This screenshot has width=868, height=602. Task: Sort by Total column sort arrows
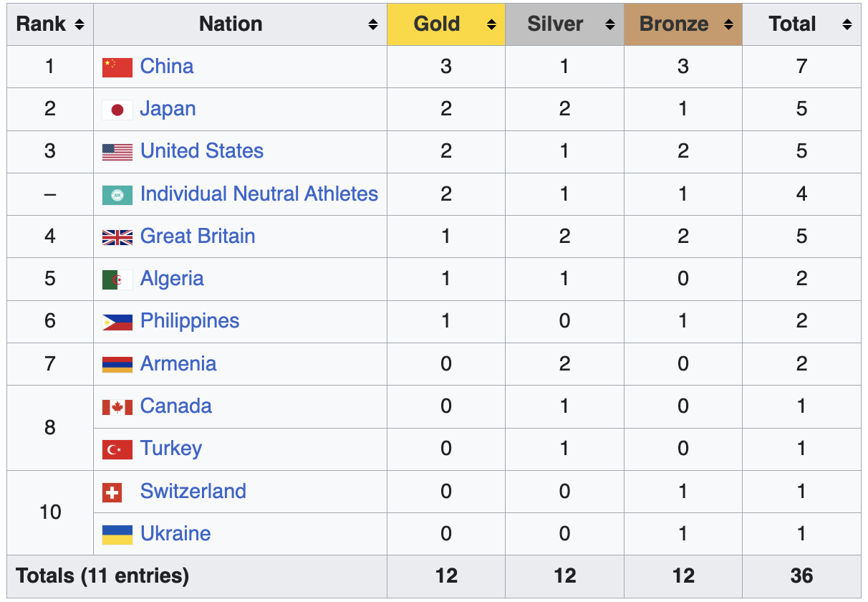click(847, 24)
